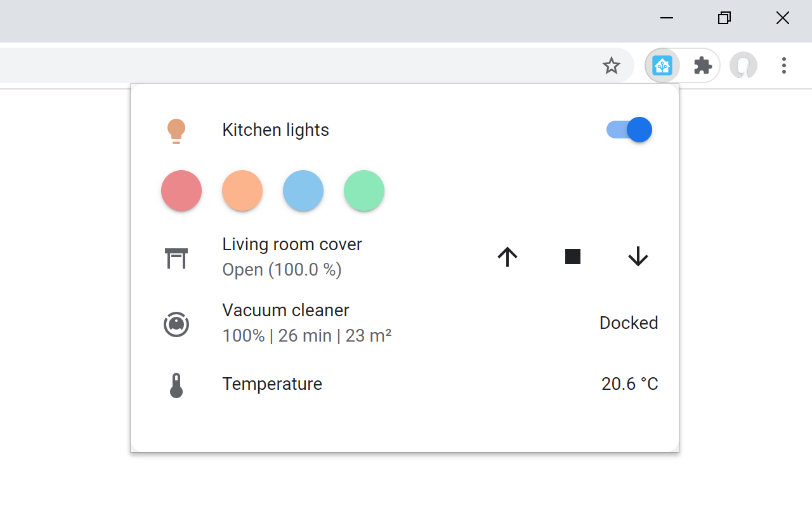The height and width of the screenshot is (508, 812).
Task: Click the Living room cover icon
Action: coord(176,257)
